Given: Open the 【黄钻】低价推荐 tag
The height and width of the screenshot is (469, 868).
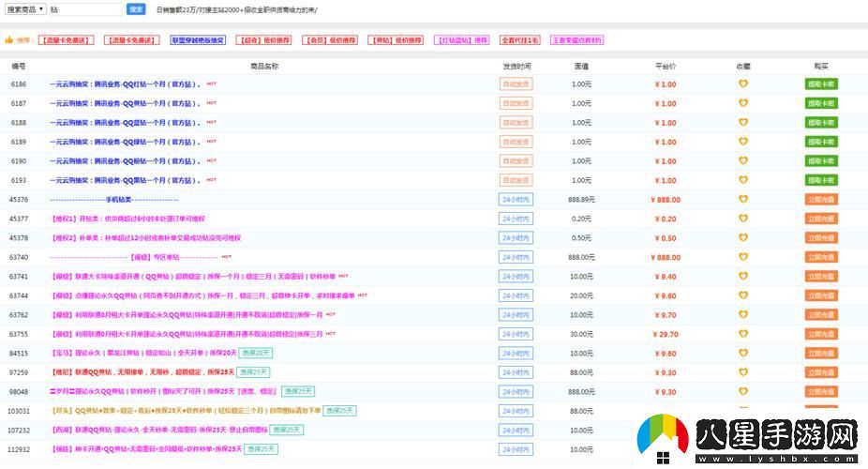Looking at the screenshot, I should click(396, 40).
